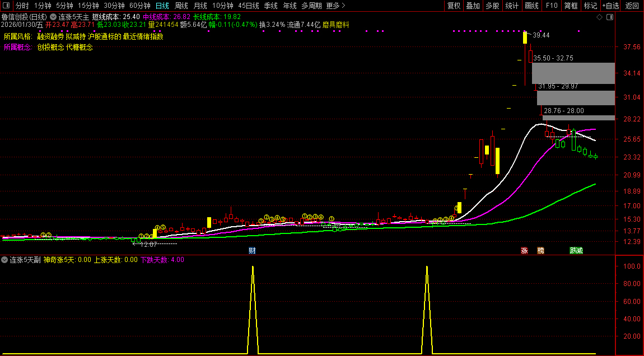
Task: Switch to 季线 quarterly chart
Action: (270, 6)
